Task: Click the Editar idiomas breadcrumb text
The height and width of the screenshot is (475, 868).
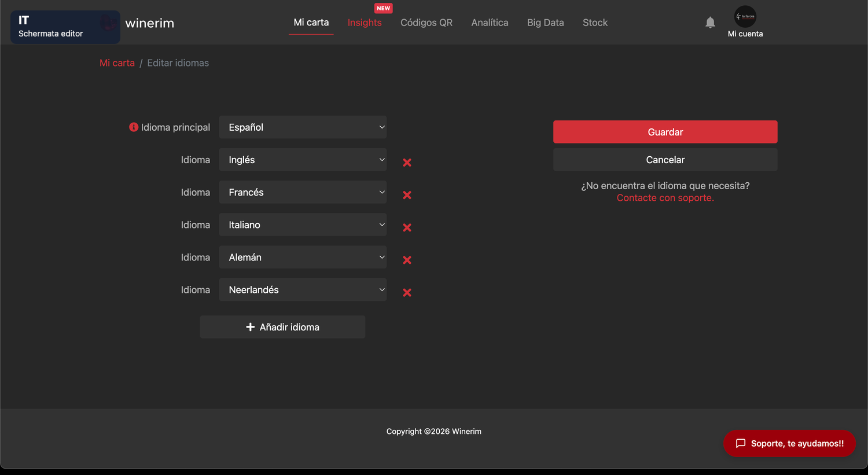Action: pyautogui.click(x=178, y=63)
